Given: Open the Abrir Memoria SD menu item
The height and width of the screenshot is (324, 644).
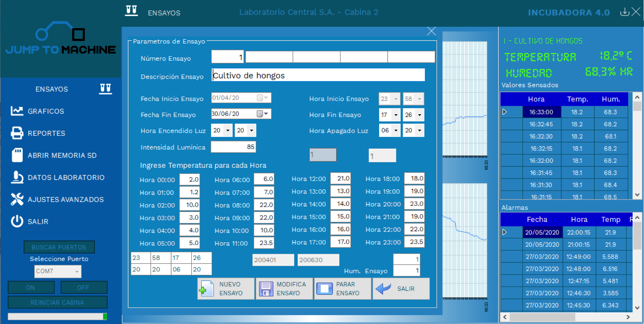Looking at the screenshot, I should [x=62, y=155].
